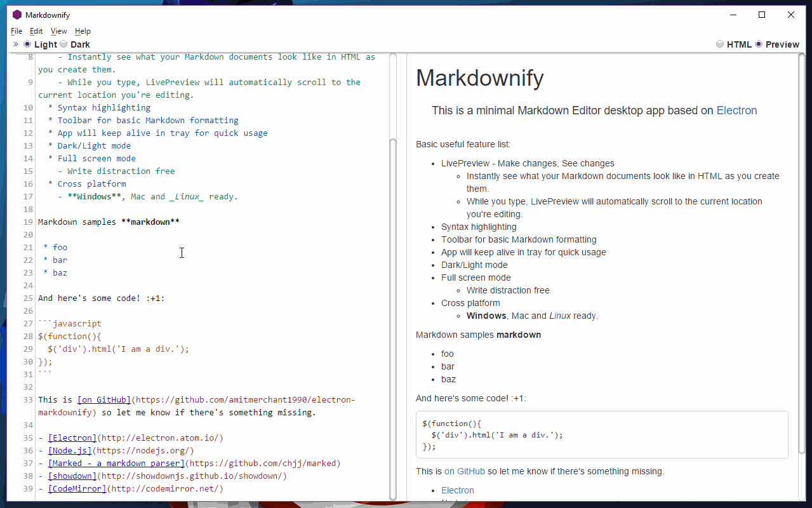
Task: Click the Markdownify app logo icon
Action: coord(17,15)
